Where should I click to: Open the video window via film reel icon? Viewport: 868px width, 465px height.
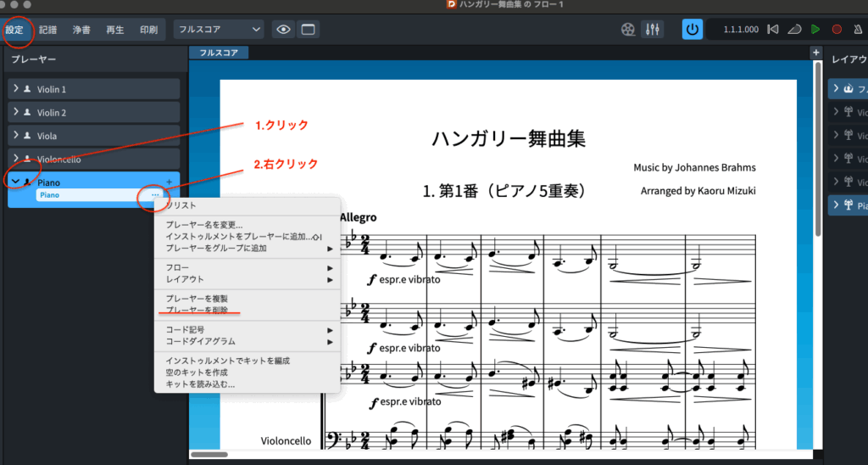(x=626, y=30)
